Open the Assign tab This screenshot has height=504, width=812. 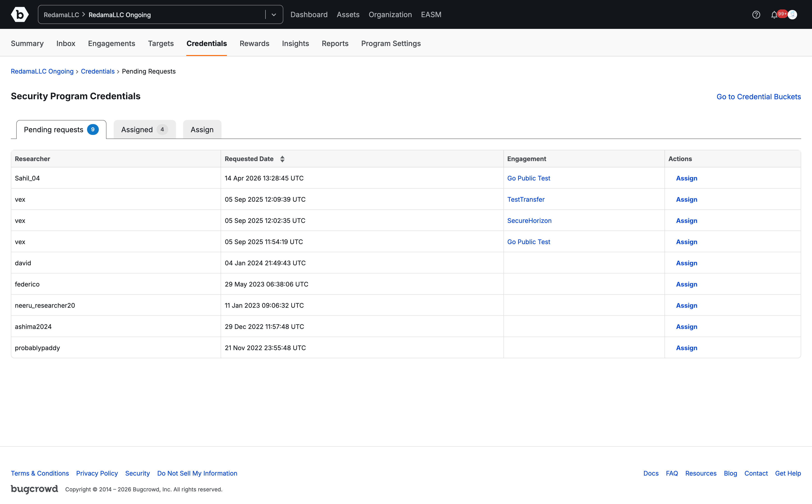(x=202, y=130)
